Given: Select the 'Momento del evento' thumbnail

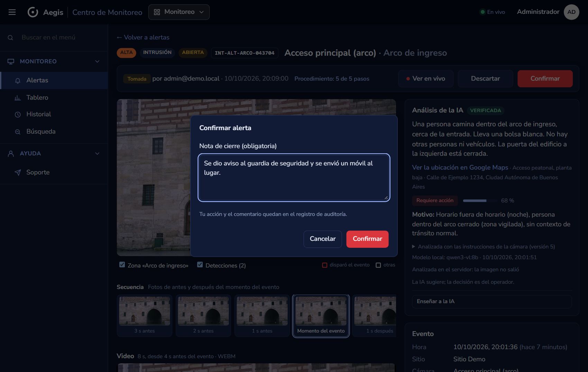Looking at the screenshot, I should (x=321, y=316).
